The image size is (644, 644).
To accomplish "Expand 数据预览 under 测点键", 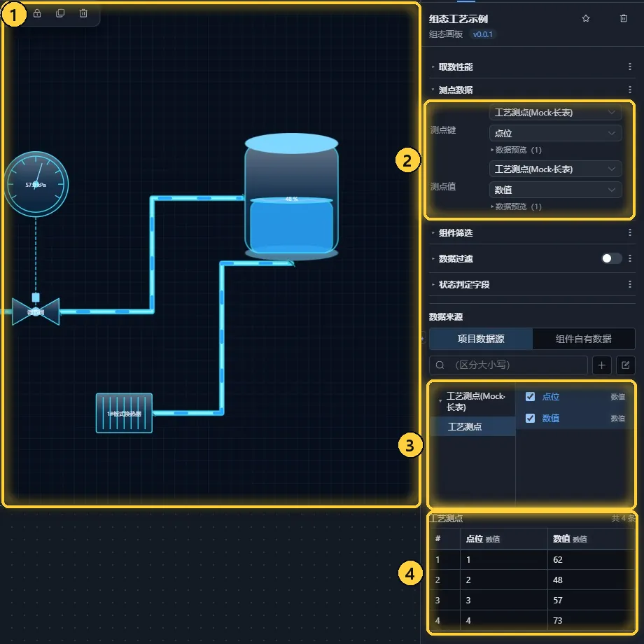I will [517, 150].
